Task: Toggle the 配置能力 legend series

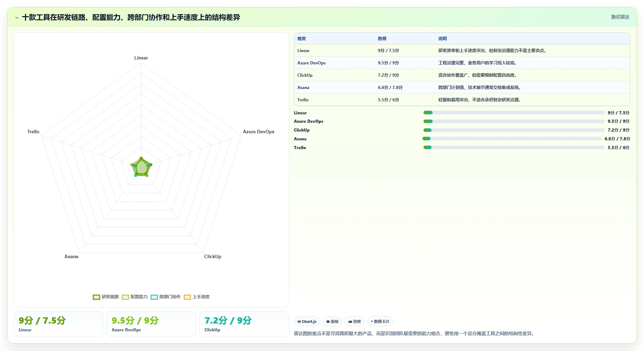Action: click(x=135, y=297)
